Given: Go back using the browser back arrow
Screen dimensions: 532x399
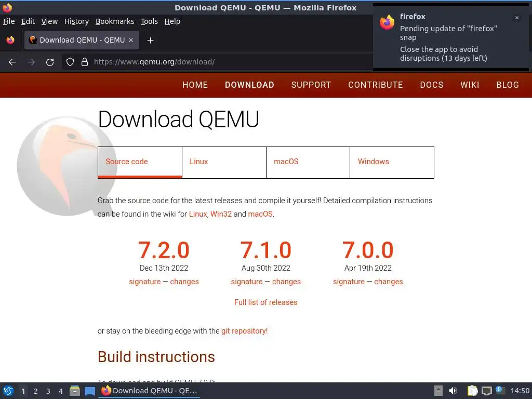Looking at the screenshot, I should tap(12, 62).
